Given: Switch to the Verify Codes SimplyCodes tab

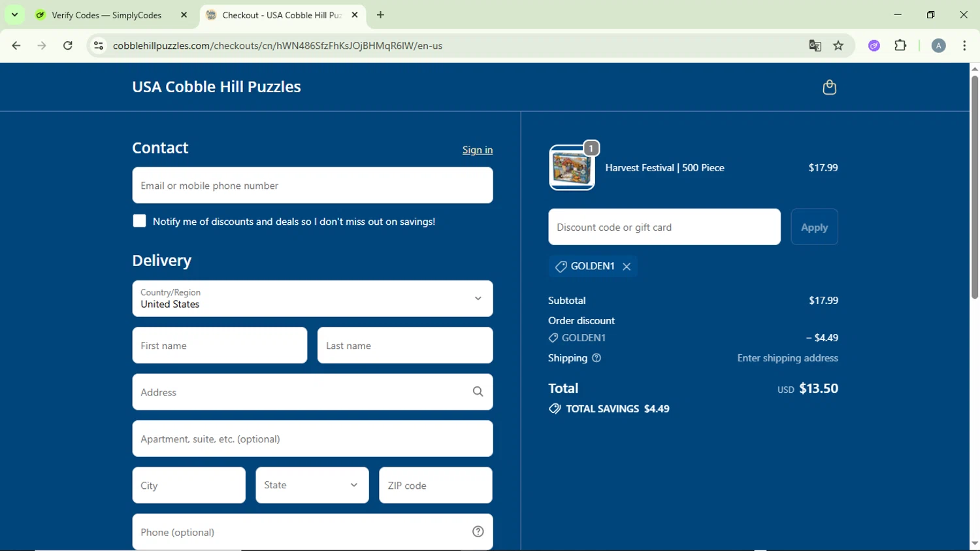Looking at the screenshot, I should (106, 15).
